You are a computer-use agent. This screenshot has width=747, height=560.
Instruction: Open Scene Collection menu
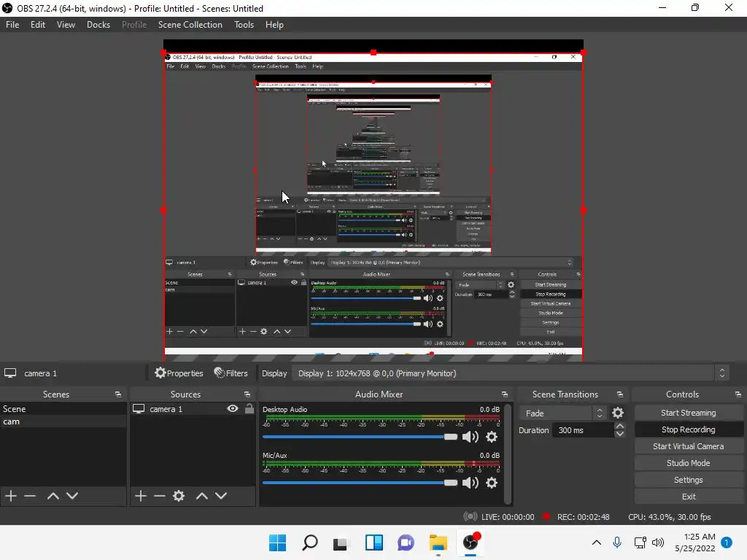click(x=190, y=25)
